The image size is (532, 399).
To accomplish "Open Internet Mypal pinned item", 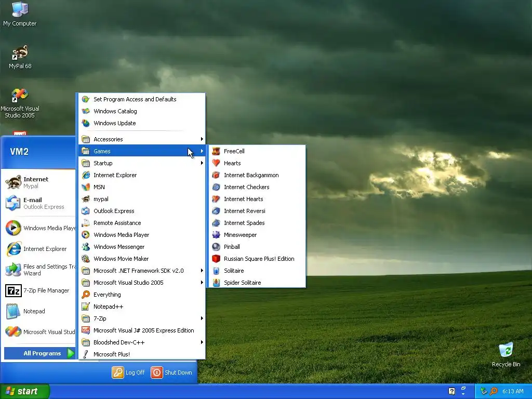I will point(39,182).
